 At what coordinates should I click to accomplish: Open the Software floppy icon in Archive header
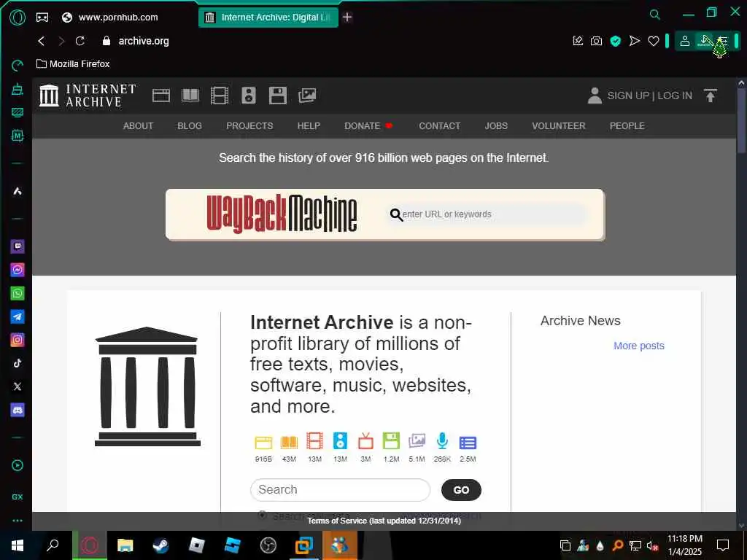pyautogui.click(x=277, y=96)
